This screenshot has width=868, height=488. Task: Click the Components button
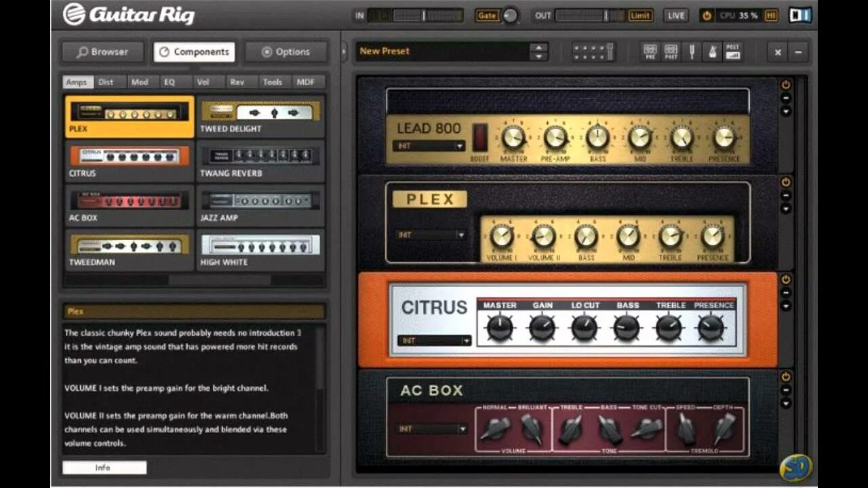[194, 52]
